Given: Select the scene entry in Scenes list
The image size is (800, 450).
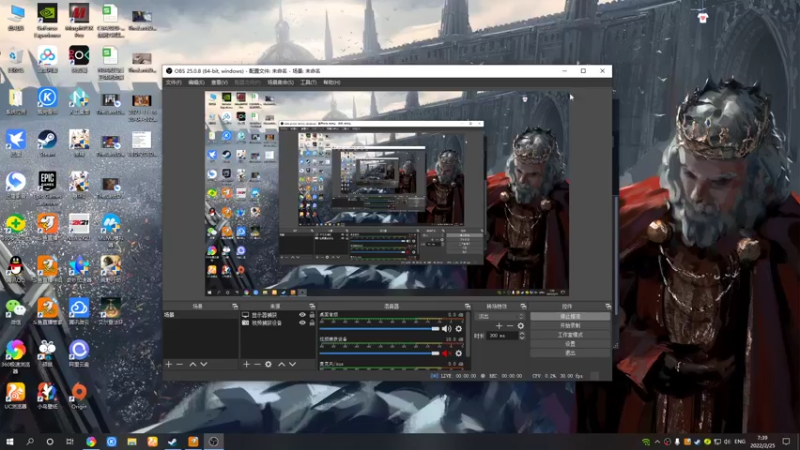Looking at the screenshot, I should [200, 315].
